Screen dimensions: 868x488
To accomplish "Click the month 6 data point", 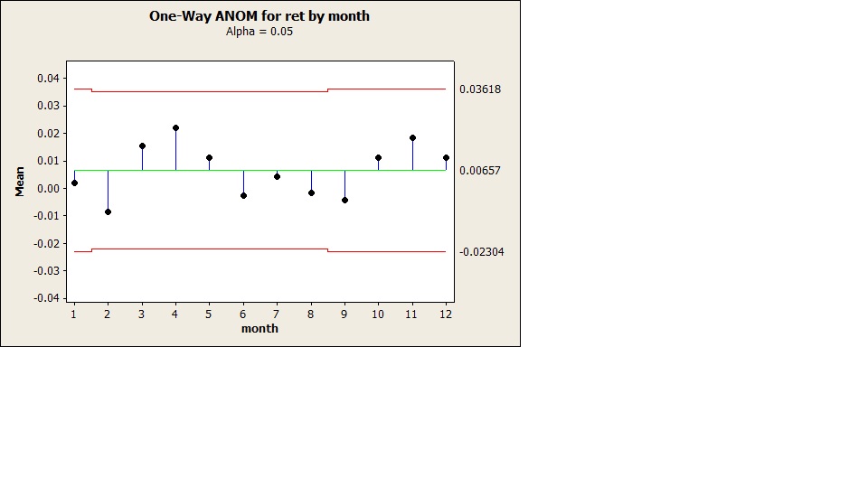I will pos(243,195).
